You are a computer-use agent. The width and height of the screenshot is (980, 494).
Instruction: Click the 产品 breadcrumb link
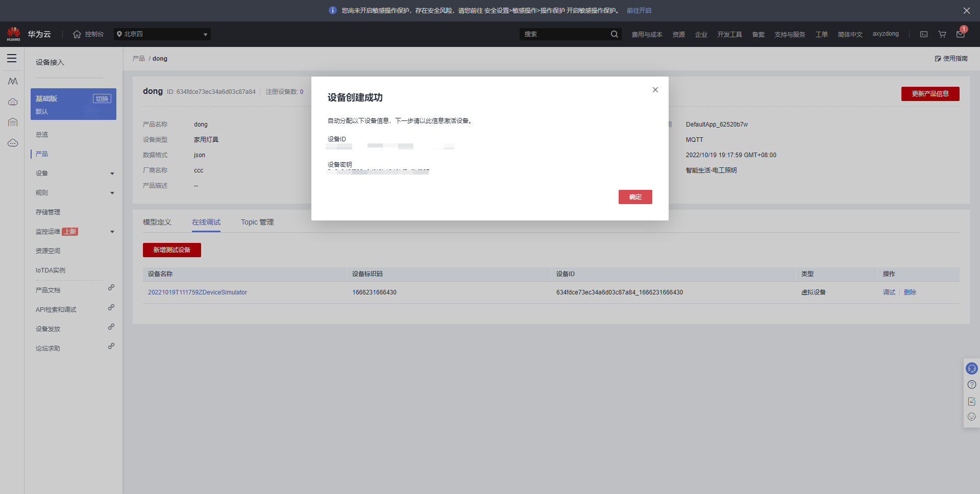[x=139, y=59]
